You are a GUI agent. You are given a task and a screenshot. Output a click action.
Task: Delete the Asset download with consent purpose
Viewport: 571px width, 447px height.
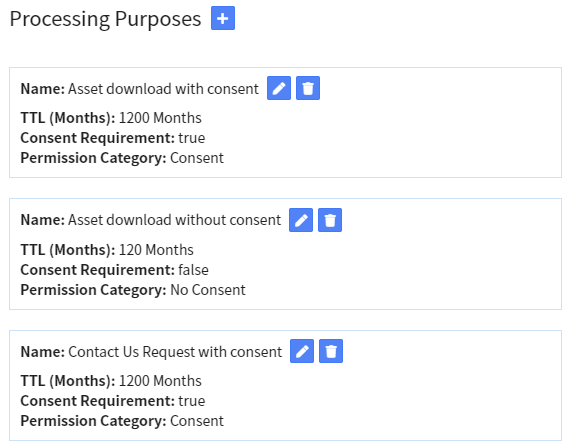coord(308,88)
